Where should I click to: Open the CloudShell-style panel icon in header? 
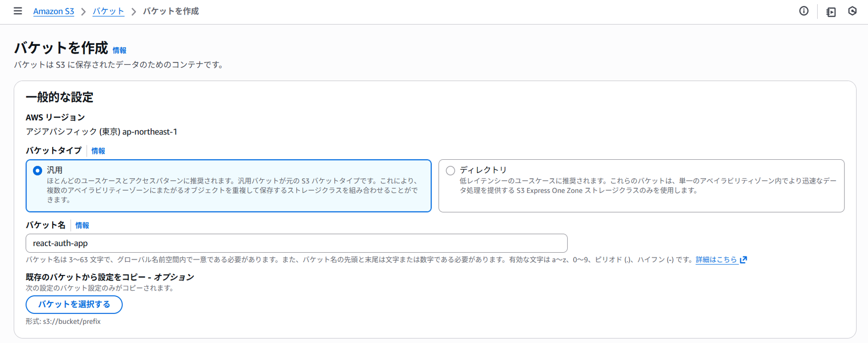[x=831, y=12]
